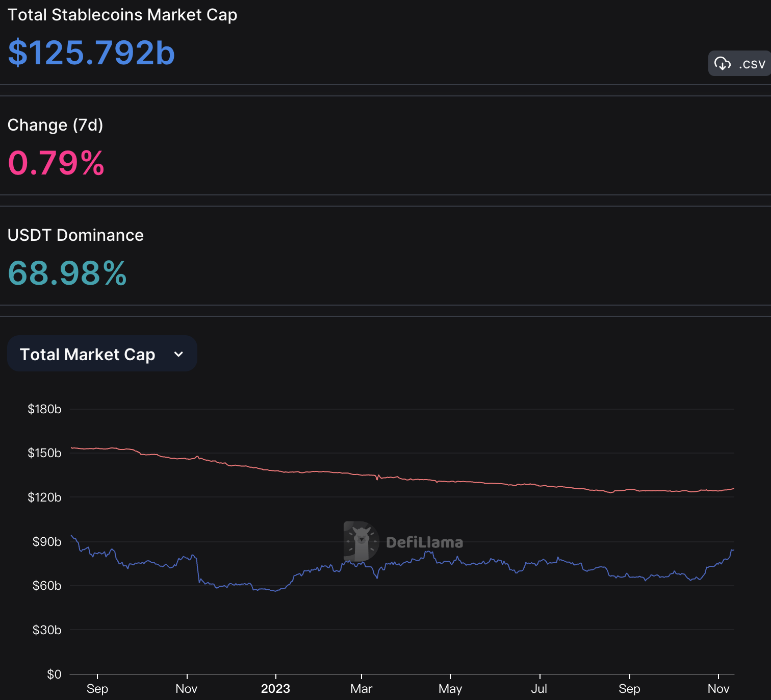Select the May x-axis marker
The width and height of the screenshot is (771, 700).
(450, 689)
